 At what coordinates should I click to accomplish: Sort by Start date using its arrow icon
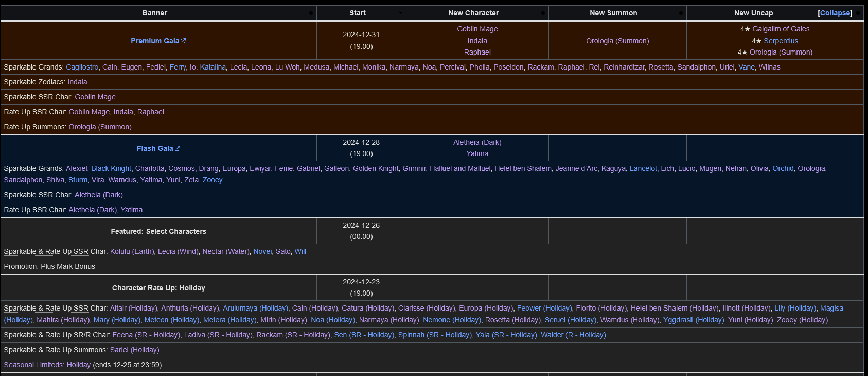pyautogui.click(x=400, y=13)
